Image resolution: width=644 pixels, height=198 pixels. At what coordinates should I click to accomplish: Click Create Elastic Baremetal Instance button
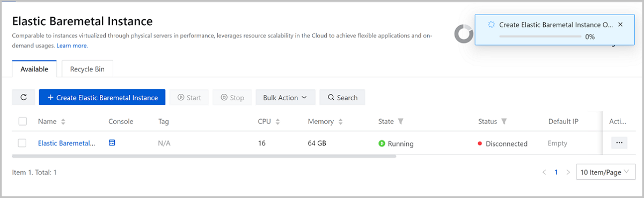pos(102,97)
